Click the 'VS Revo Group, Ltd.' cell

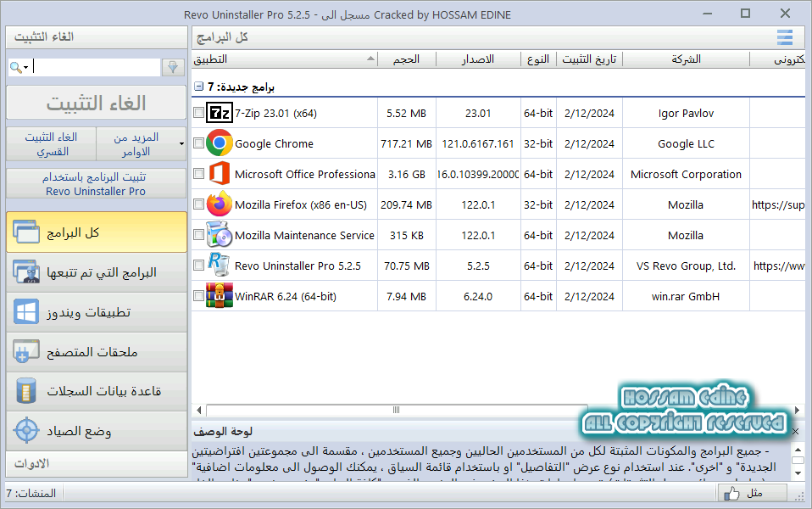[x=686, y=266]
